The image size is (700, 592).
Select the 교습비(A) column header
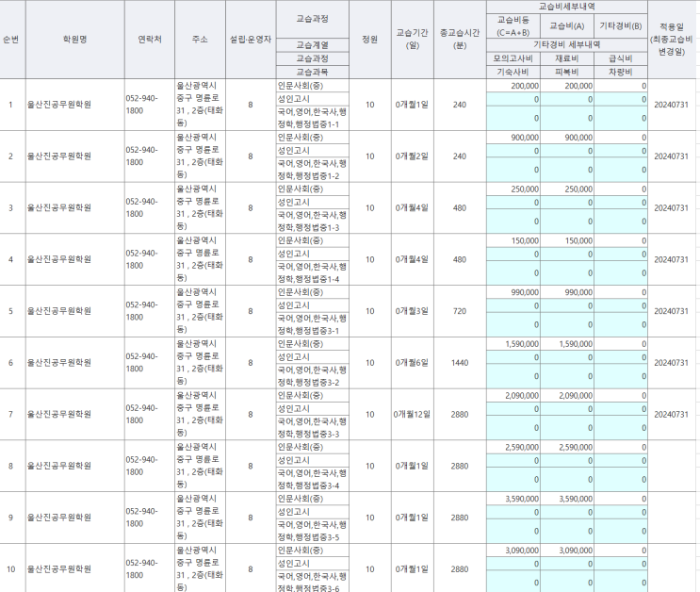pos(566,26)
